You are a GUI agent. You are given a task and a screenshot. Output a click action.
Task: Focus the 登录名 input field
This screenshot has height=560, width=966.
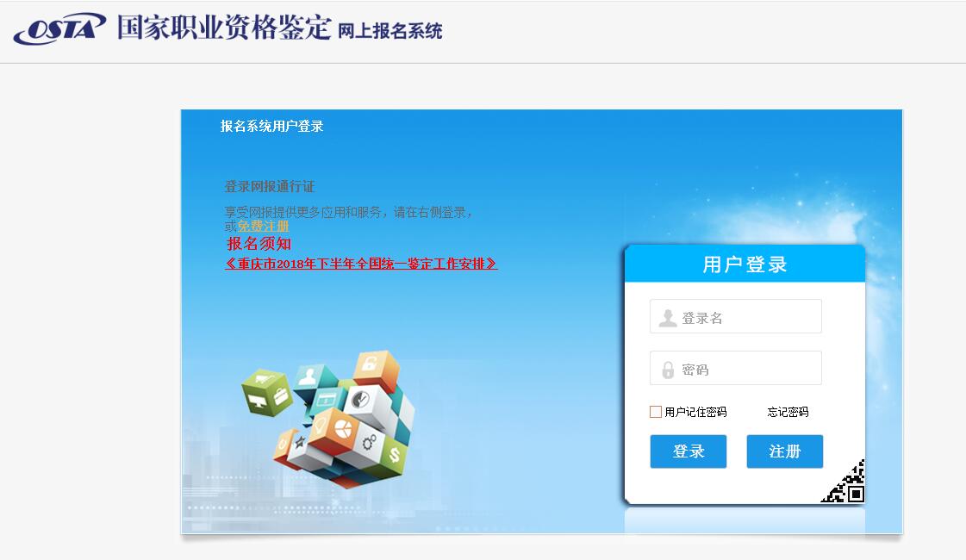pyautogui.click(x=736, y=317)
